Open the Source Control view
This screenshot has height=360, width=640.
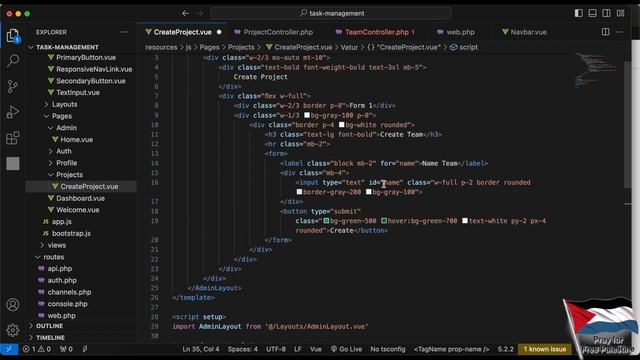pos(13,87)
